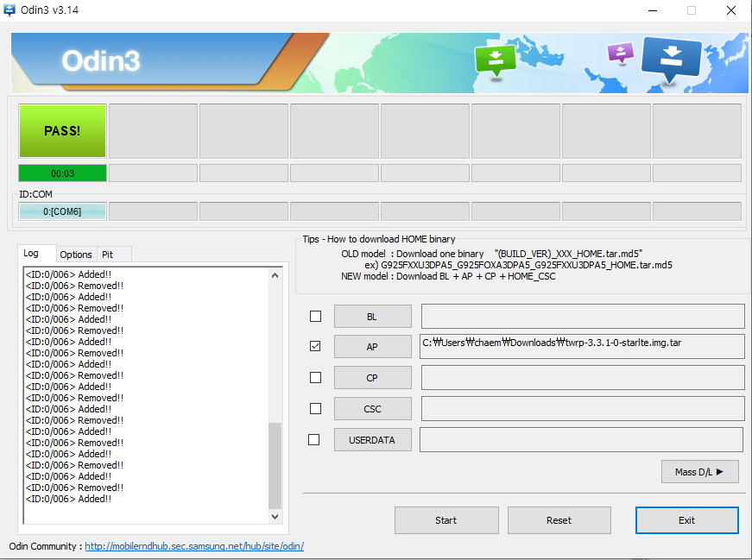Click the green PASS! status box
Viewport: 752px width, 560px height.
[62, 131]
